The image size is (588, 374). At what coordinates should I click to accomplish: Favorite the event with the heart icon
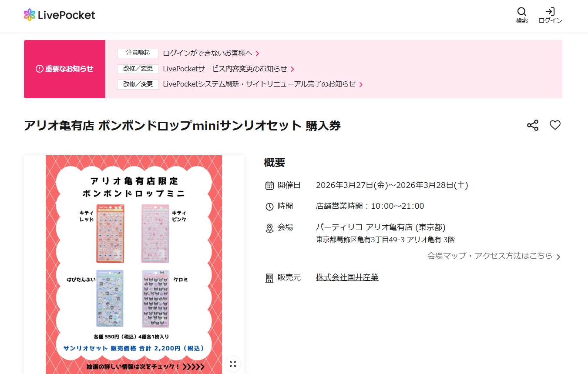click(555, 125)
